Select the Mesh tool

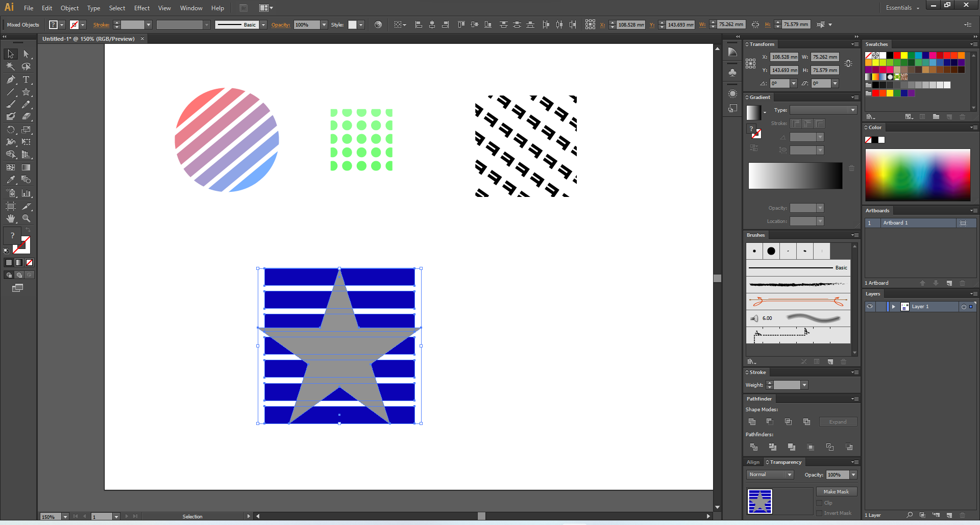[10, 167]
